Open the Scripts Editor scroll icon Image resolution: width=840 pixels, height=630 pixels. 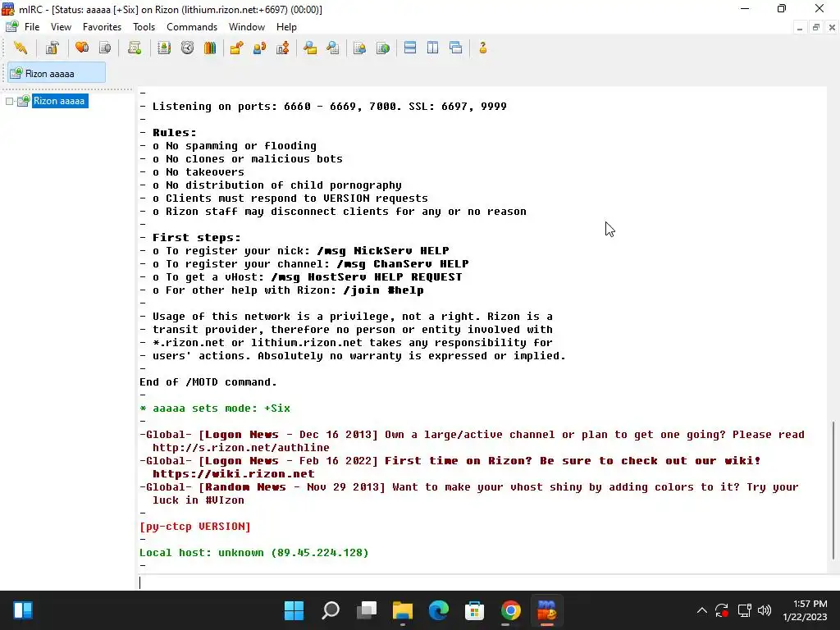(135, 48)
